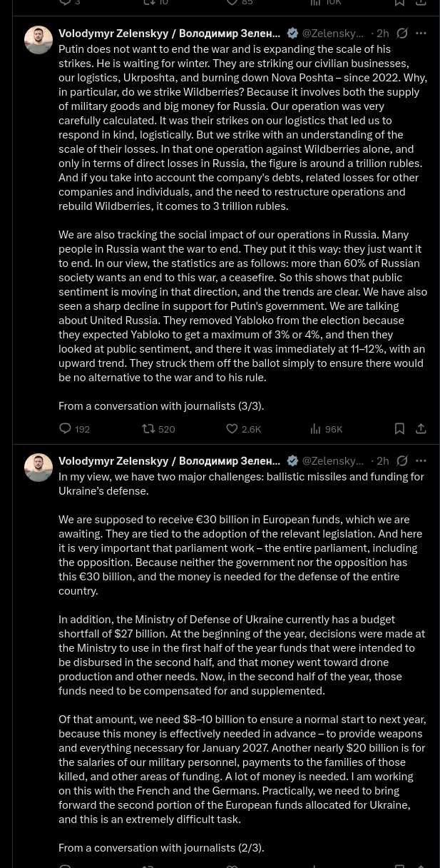This screenshot has height=868, width=440.
Task: Open Grok explain icon on (2/3) post
Action: (x=402, y=460)
